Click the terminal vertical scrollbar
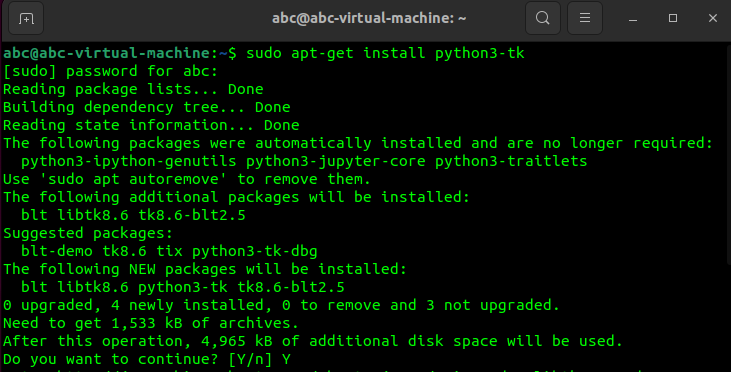 pos(728,152)
